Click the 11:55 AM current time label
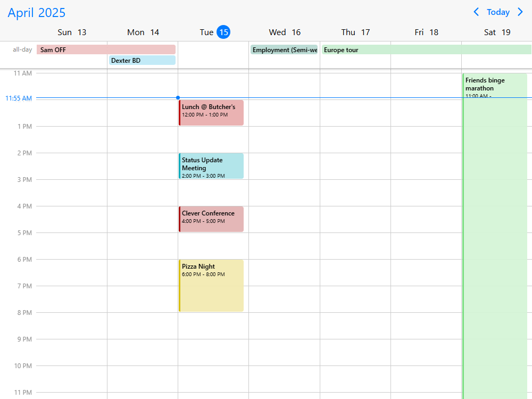Screen dimensions: 532x399 [19, 98]
